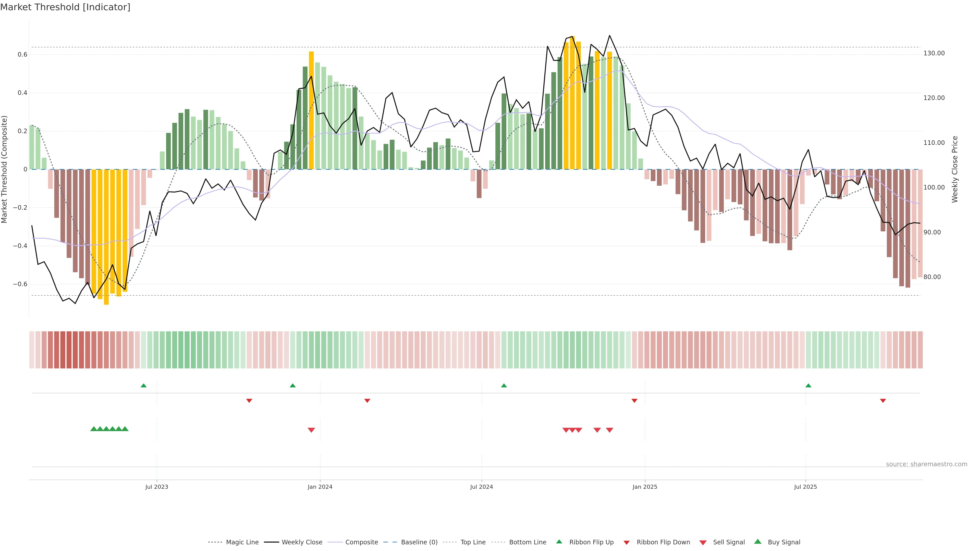
Task: Click the leftmost green Buy Signal triangle
Action: point(94,429)
